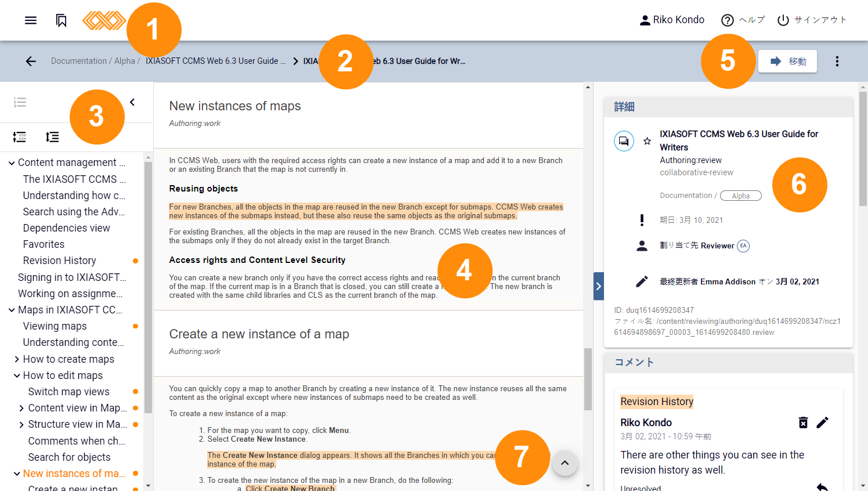Open Revision History topic in tree
Viewport: 868px width, 491px height.
coord(59,261)
